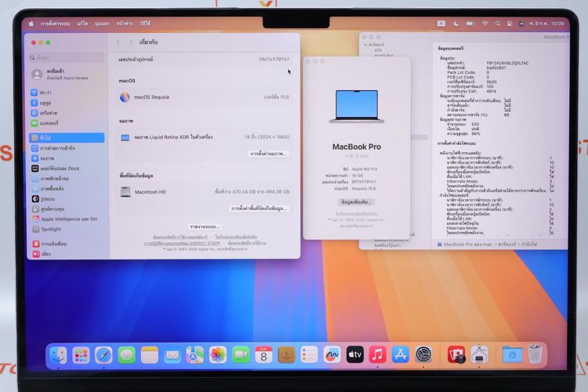Open the Apple menu
588x392 pixels.
click(31, 24)
